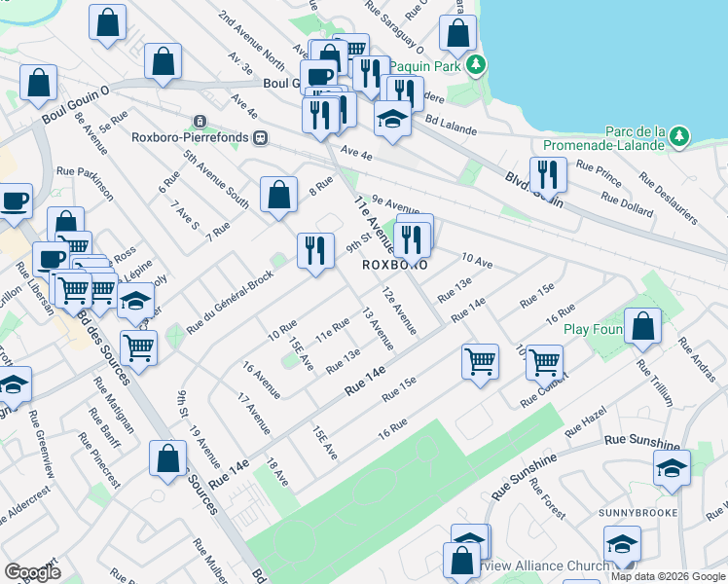The width and height of the screenshot is (728, 584).
Task: Click the ROXBORO neighborhood label
Action: (394, 265)
